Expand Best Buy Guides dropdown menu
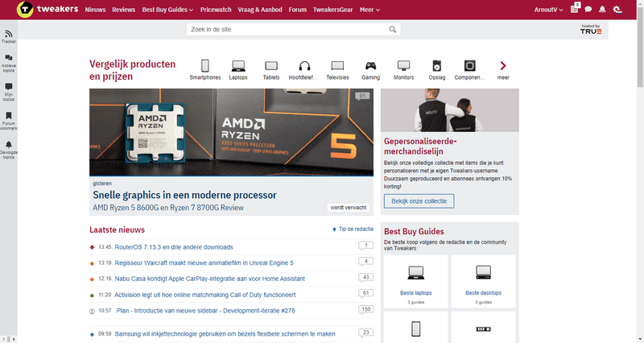 click(167, 10)
